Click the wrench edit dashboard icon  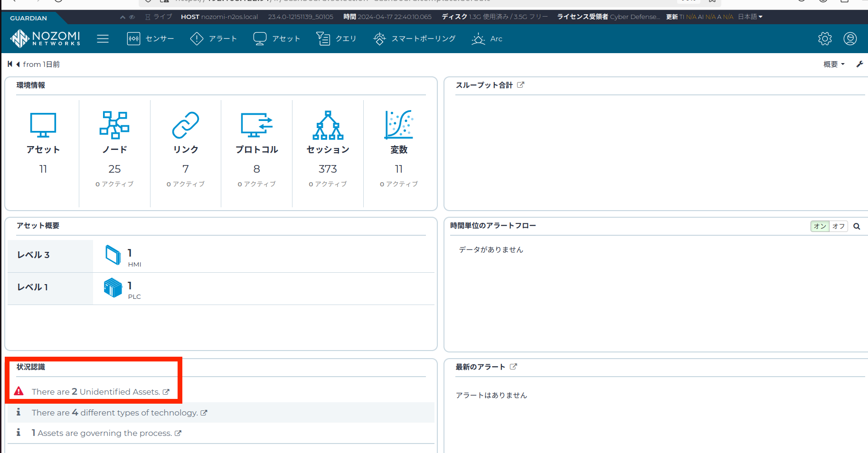point(859,64)
